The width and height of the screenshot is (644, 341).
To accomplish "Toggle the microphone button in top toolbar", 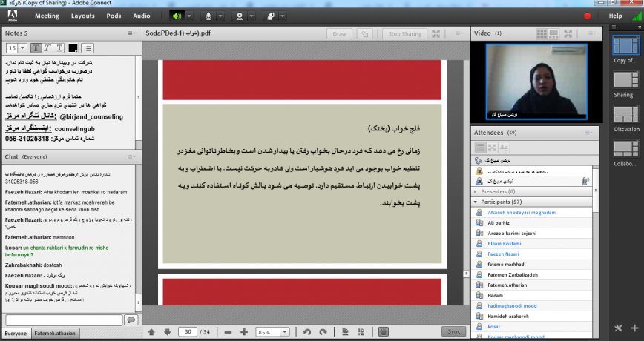I will [208, 15].
